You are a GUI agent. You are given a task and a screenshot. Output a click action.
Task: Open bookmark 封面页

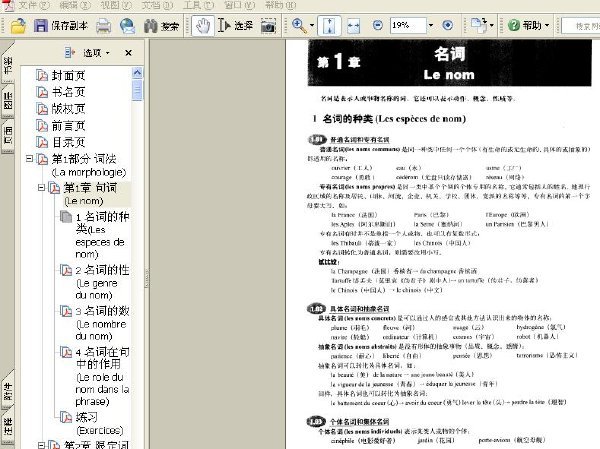point(68,75)
